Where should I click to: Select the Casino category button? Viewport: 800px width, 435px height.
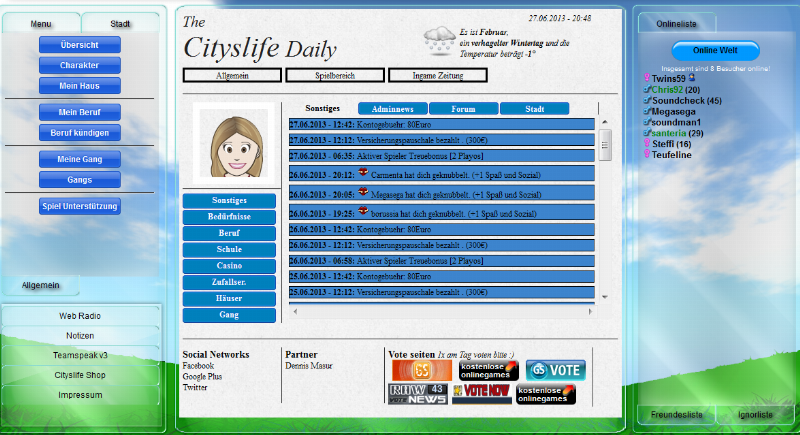pos(229,266)
